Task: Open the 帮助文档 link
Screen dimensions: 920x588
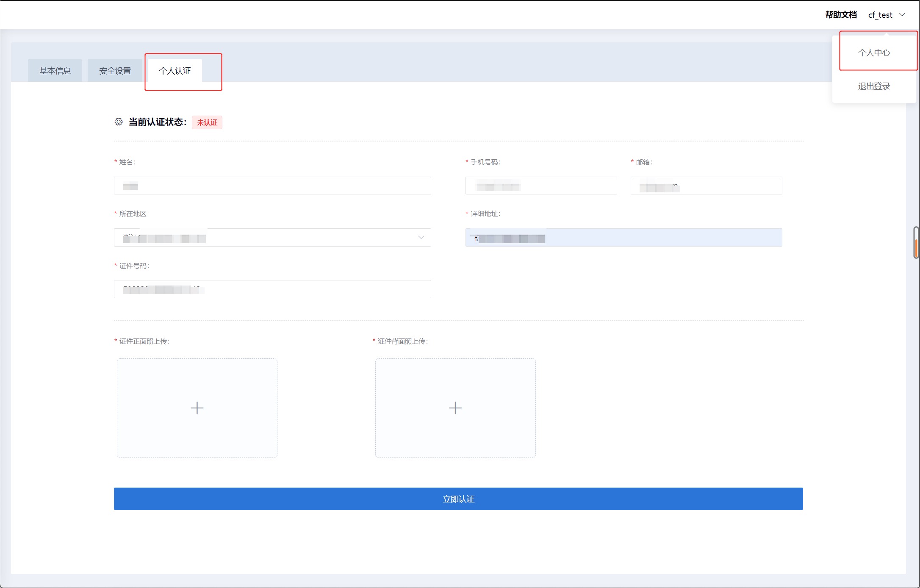Action: tap(841, 15)
